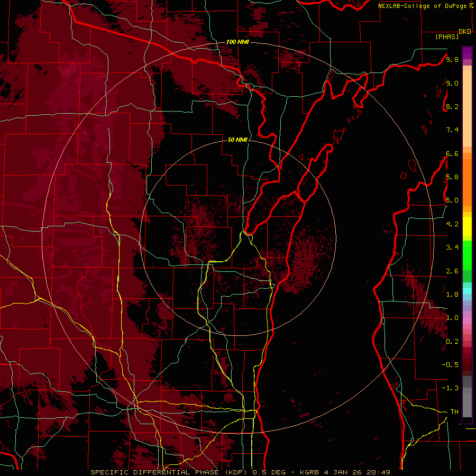Select the 50 NMI range ring label
The height and width of the screenshot is (476, 476).
pyautogui.click(x=237, y=140)
